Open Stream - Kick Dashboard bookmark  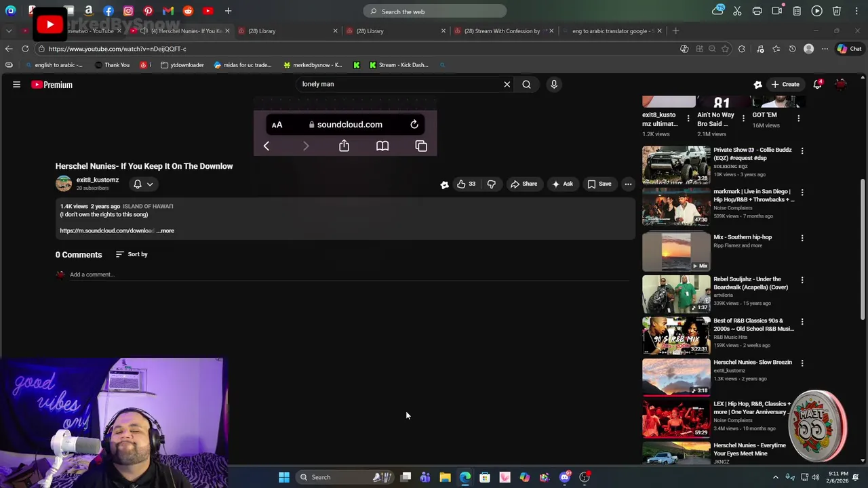click(399, 65)
